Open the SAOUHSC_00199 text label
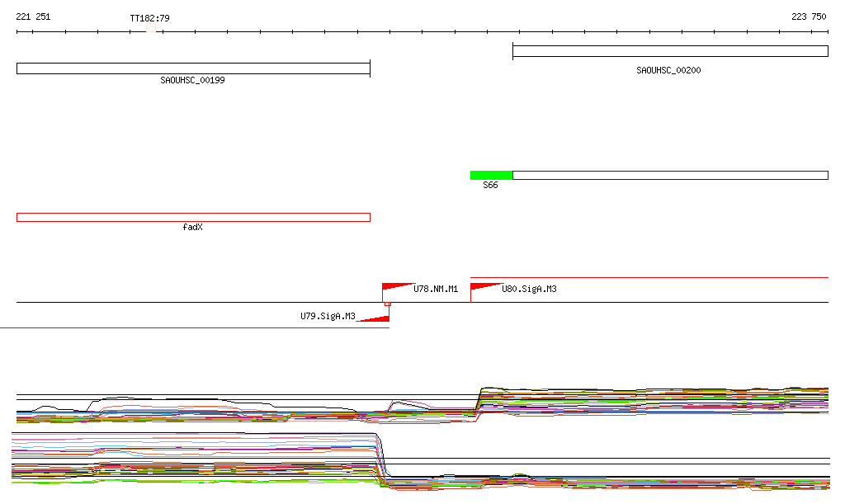Screen dimensions: 845x504 192,81
